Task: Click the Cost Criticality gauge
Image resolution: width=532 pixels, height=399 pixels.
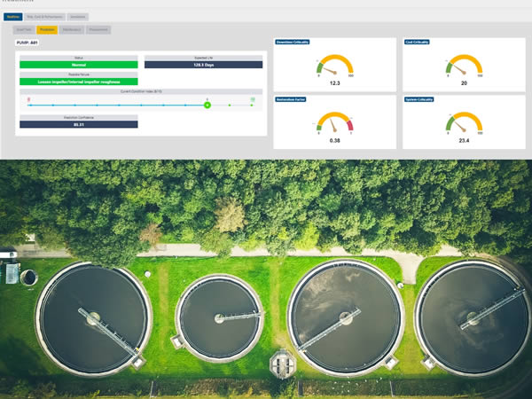Action: pyautogui.click(x=464, y=65)
